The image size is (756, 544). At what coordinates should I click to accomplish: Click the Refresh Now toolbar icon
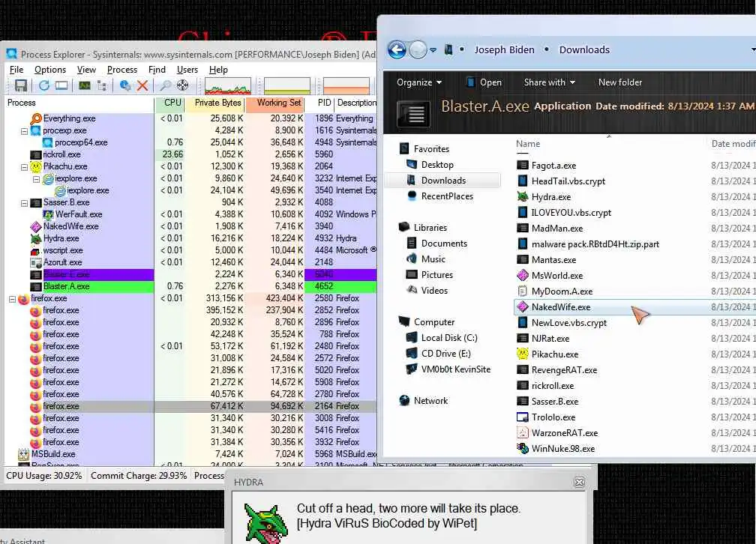[x=43, y=85]
